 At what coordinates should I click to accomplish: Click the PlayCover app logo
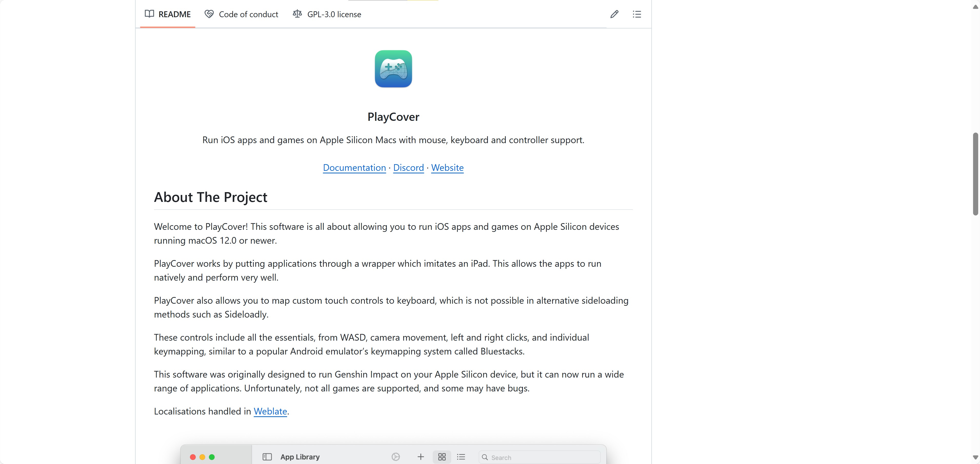tap(393, 69)
